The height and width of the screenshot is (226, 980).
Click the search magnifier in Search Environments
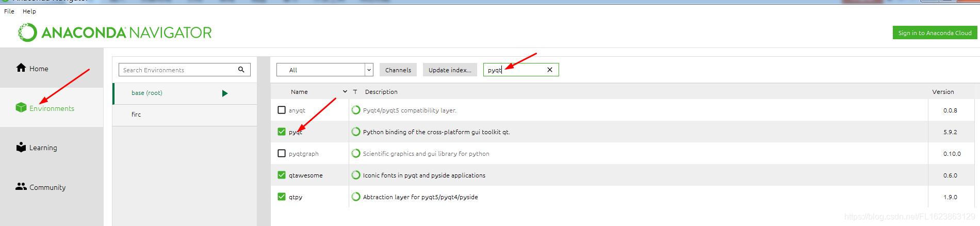pos(241,70)
